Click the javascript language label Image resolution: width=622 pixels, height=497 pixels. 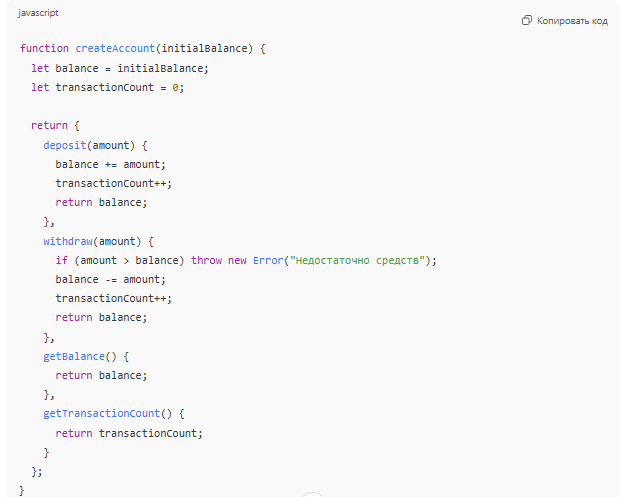pos(38,13)
